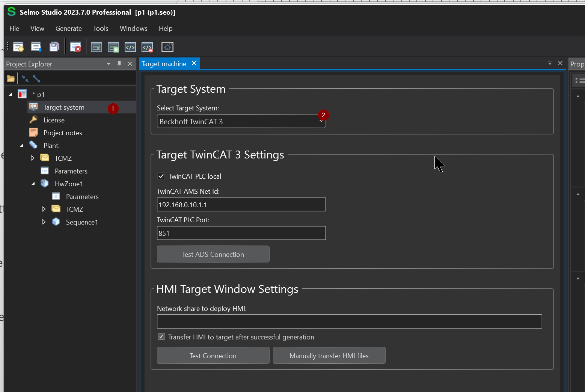Click the p1 project icon in tree
Screen dimensions: 585x392
pyautogui.click(x=22, y=94)
